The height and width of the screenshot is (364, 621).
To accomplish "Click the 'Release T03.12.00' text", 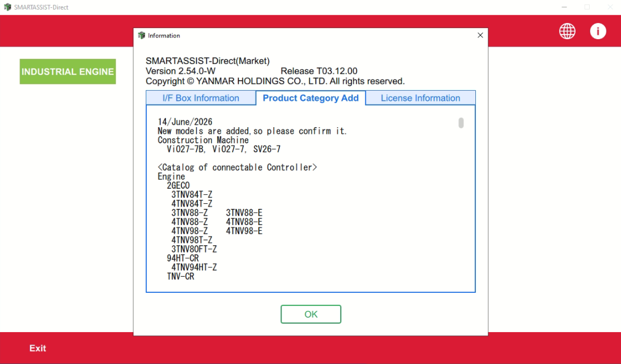I will coord(319,71).
